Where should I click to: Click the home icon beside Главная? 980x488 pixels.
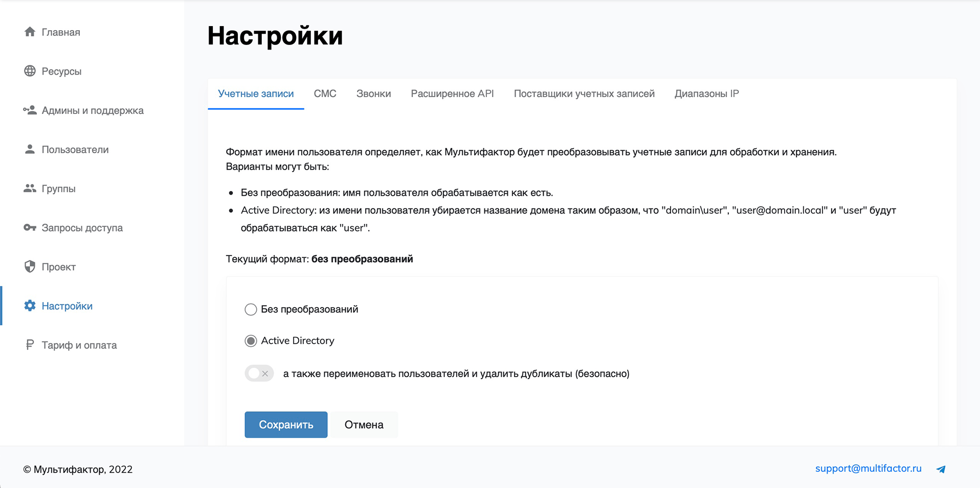pyautogui.click(x=30, y=32)
